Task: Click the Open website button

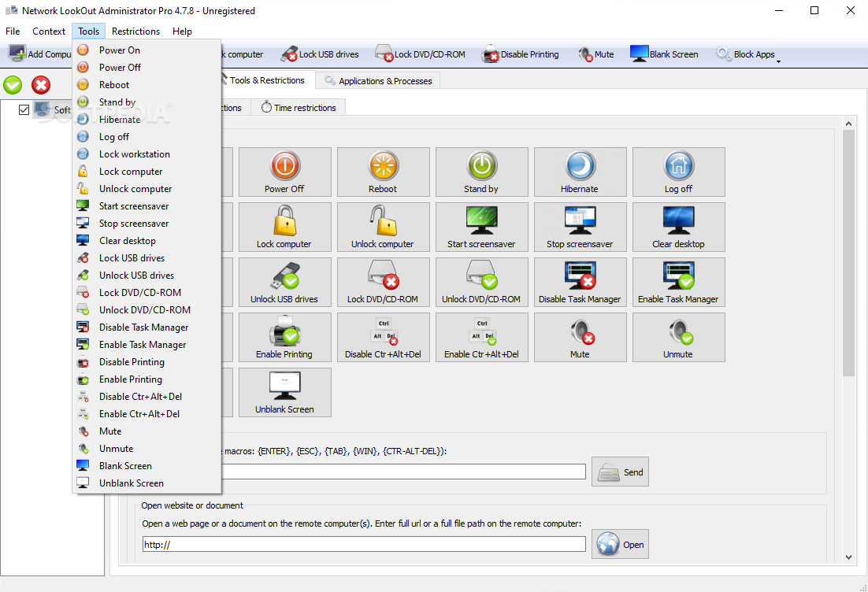Action: (x=620, y=545)
